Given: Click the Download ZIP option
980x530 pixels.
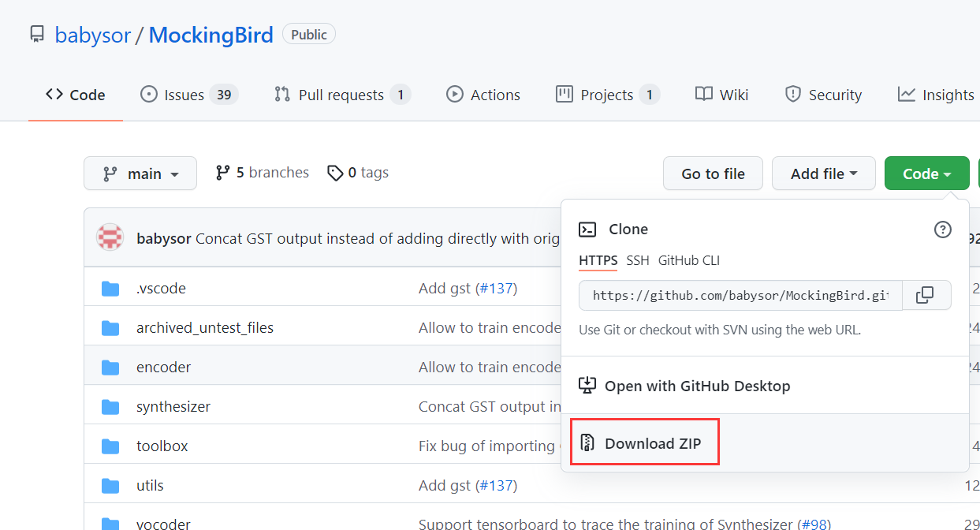Looking at the screenshot, I should pyautogui.click(x=644, y=442).
